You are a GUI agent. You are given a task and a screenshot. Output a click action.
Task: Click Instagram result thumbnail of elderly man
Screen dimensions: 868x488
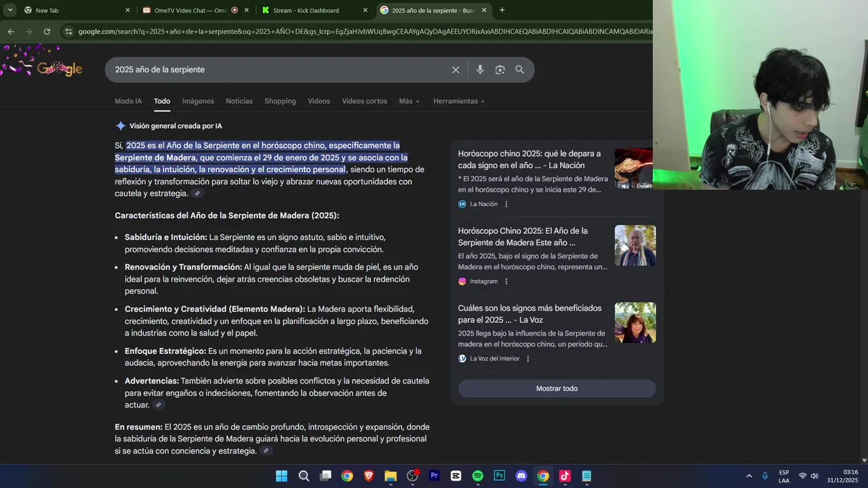pyautogui.click(x=635, y=245)
